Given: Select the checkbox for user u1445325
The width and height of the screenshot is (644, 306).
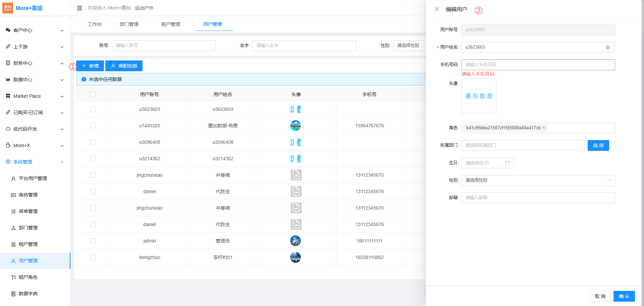Looking at the screenshot, I should pyautogui.click(x=93, y=126).
